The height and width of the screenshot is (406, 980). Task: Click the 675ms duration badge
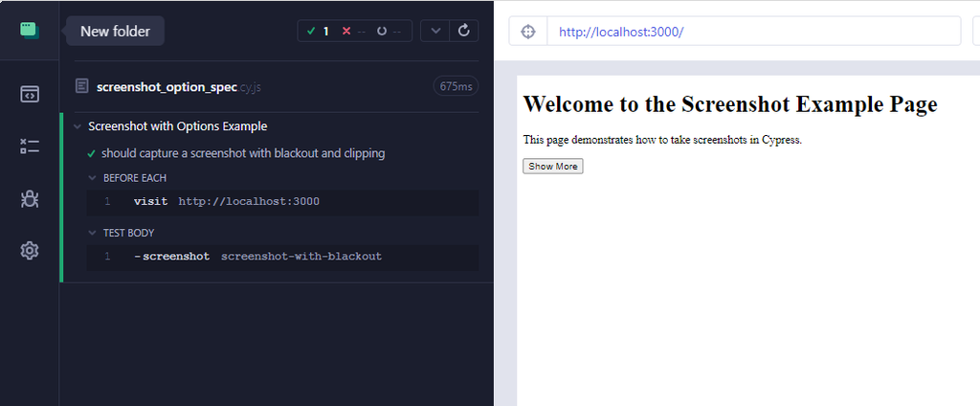pyautogui.click(x=456, y=87)
